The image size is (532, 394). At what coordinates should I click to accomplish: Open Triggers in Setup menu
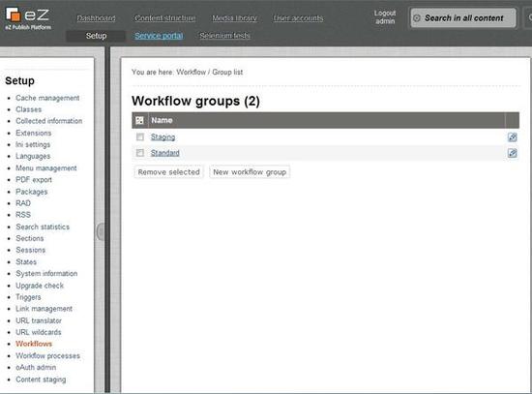pos(28,297)
